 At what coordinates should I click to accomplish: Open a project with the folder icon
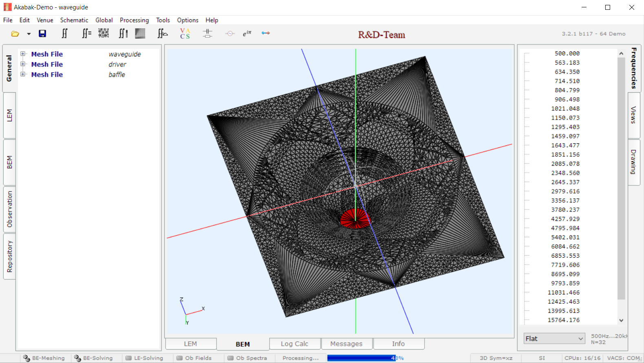(15, 34)
